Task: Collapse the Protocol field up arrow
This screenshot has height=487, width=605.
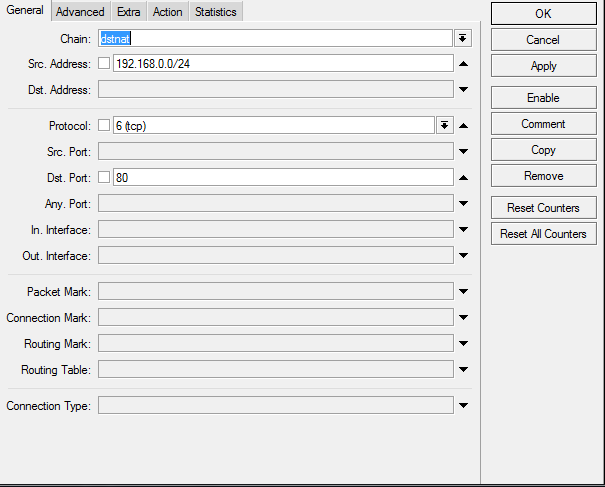Action: click(x=463, y=126)
